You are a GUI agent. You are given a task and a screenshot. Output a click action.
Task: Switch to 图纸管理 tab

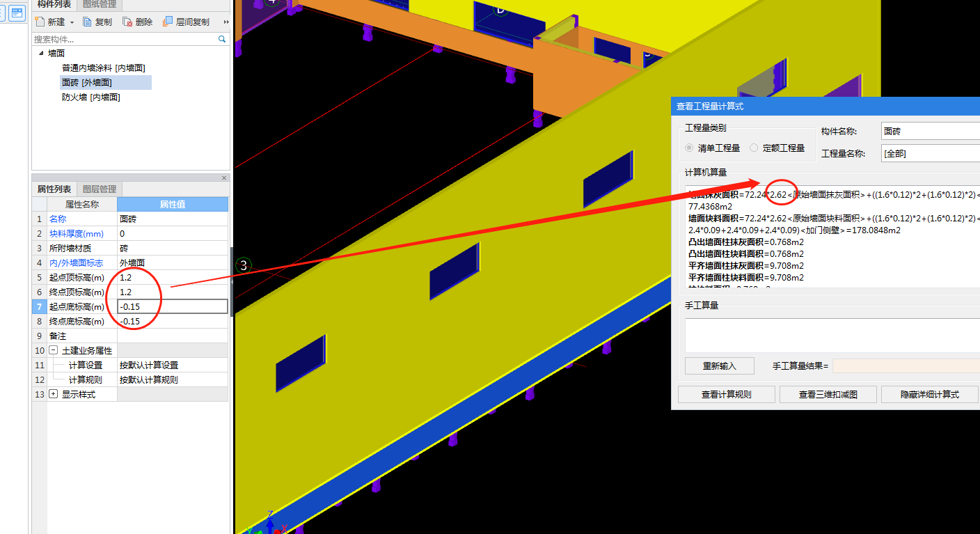[100, 4]
